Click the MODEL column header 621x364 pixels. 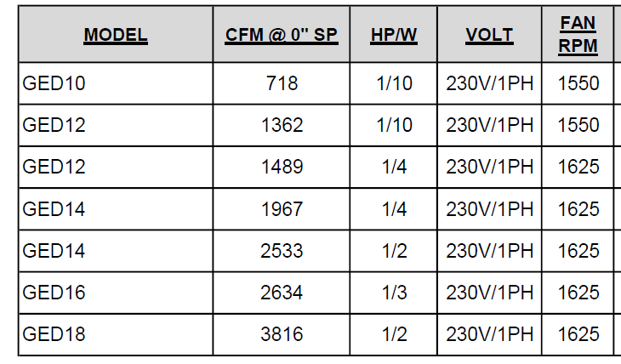click(x=115, y=35)
